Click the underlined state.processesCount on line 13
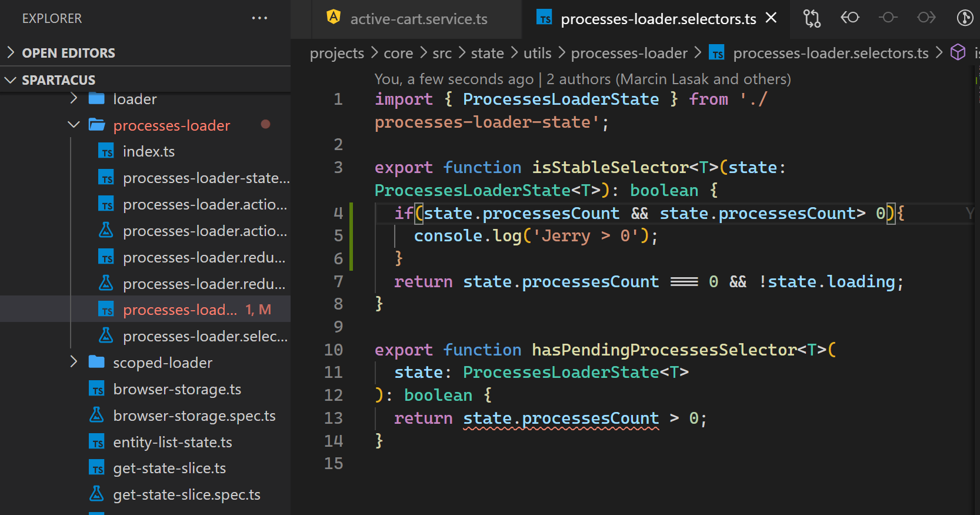 561,418
